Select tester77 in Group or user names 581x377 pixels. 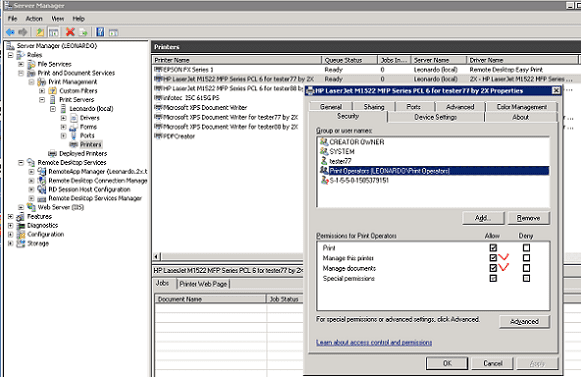pyautogui.click(x=340, y=161)
